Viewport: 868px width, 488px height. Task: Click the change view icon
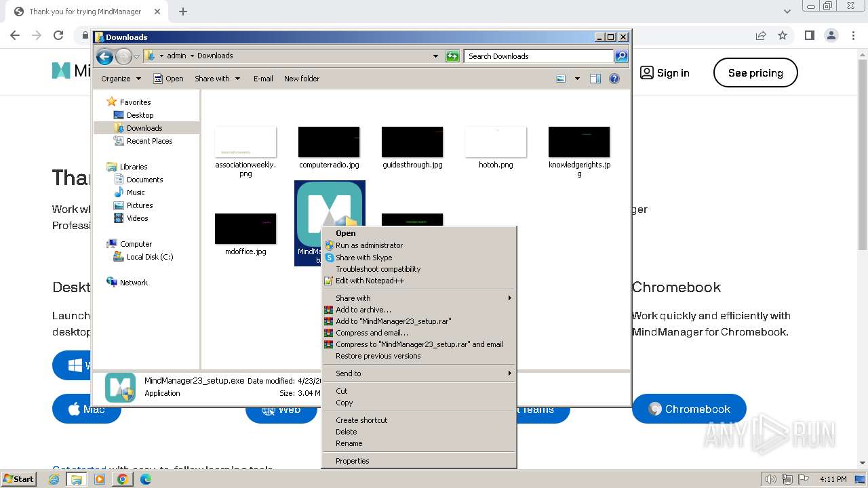pos(561,79)
